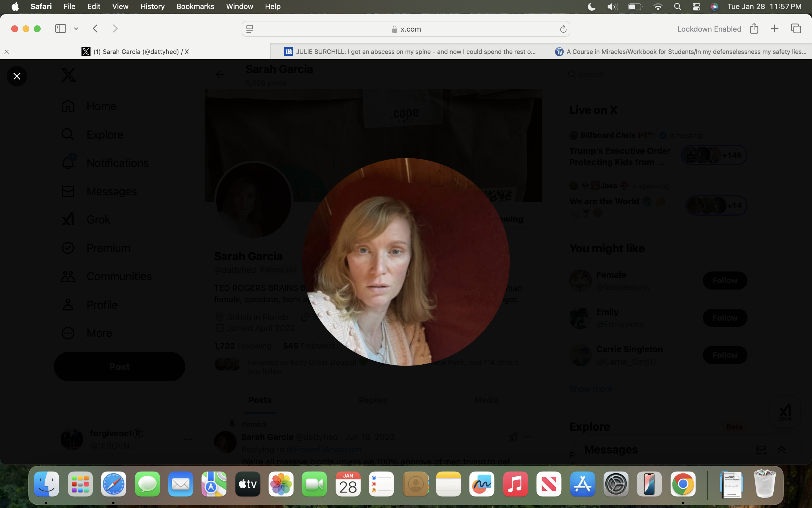Viewport: 812px width, 508px height.
Task: Open the Safari app menu
Action: coord(41,7)
